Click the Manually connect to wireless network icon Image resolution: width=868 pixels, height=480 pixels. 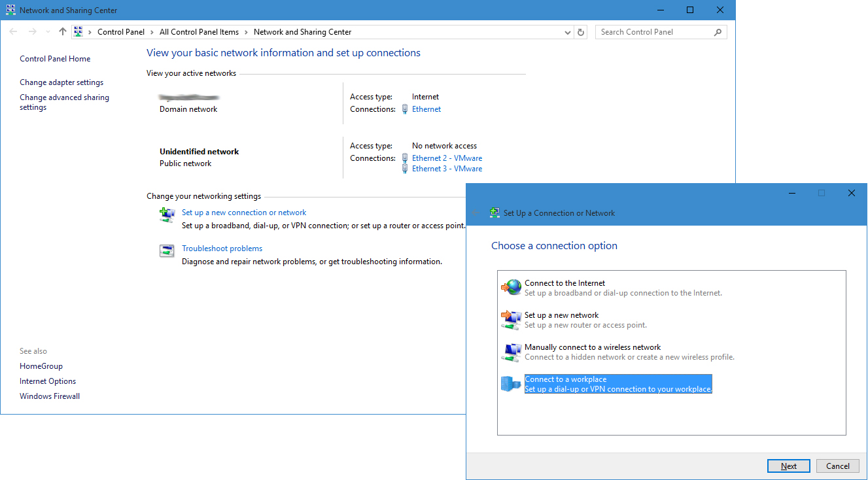click(512, 352)
